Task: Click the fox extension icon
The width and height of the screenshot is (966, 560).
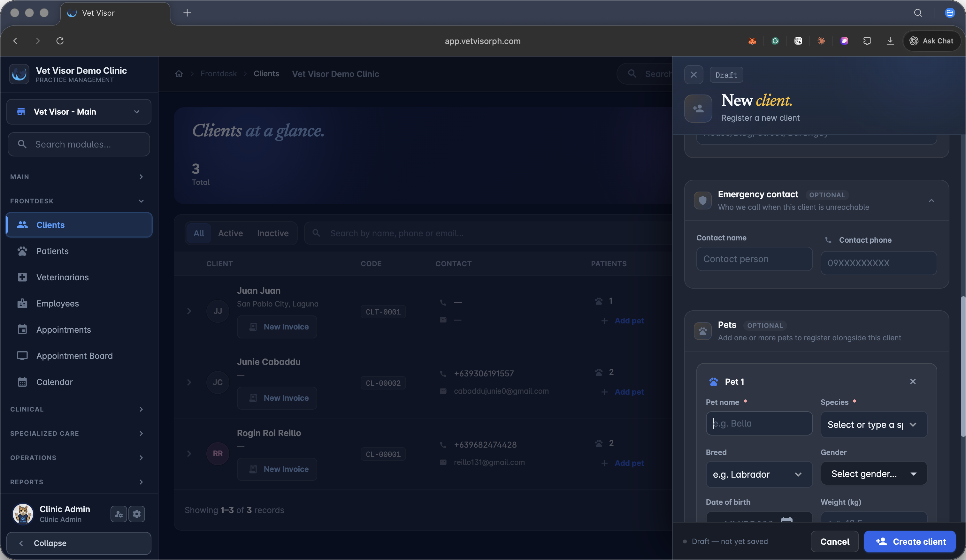Action: click(752, 41)
